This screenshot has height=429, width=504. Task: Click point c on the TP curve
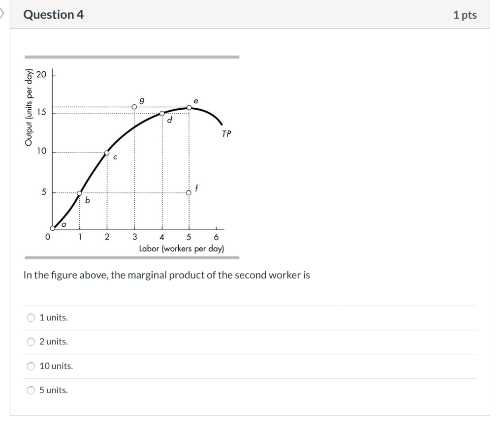(x=107, y=153)
